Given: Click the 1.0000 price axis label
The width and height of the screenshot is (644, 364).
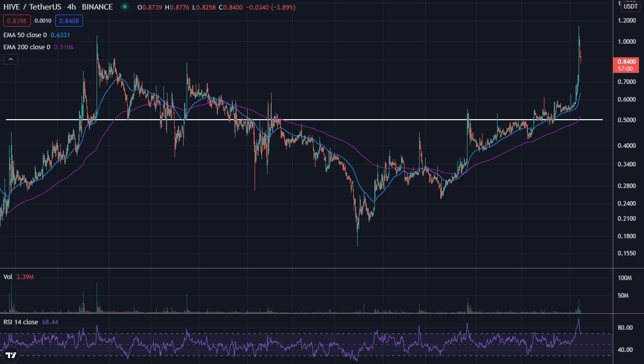Looking at the screenshot, I should (x=626, y=42).
